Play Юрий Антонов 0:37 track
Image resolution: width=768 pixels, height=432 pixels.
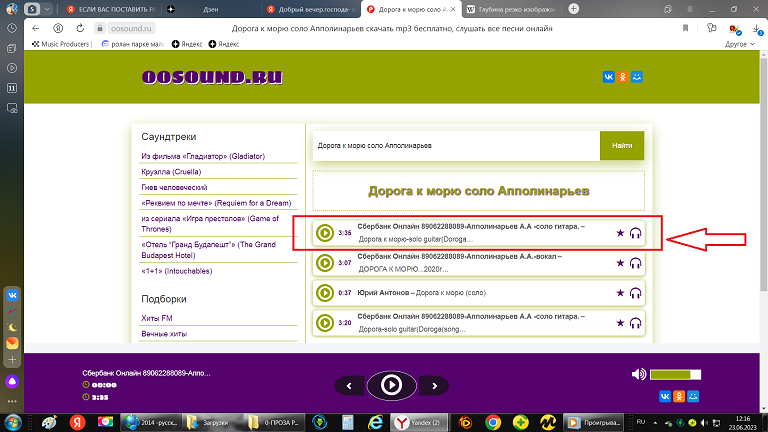(x=325, y=293)
